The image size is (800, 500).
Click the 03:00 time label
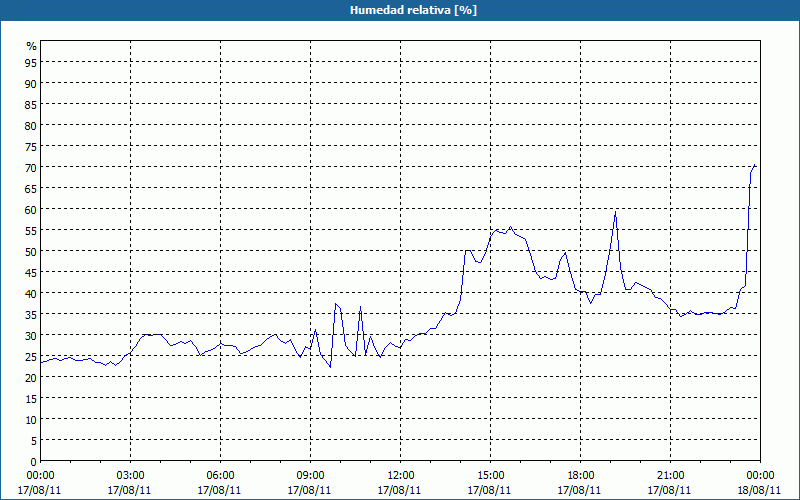click(x=130, y=476)
